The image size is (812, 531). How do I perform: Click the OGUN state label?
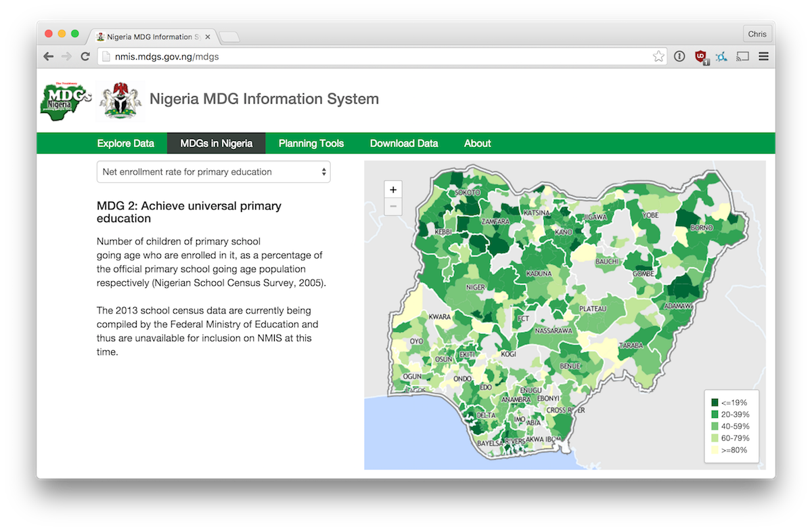pos(412,377)
